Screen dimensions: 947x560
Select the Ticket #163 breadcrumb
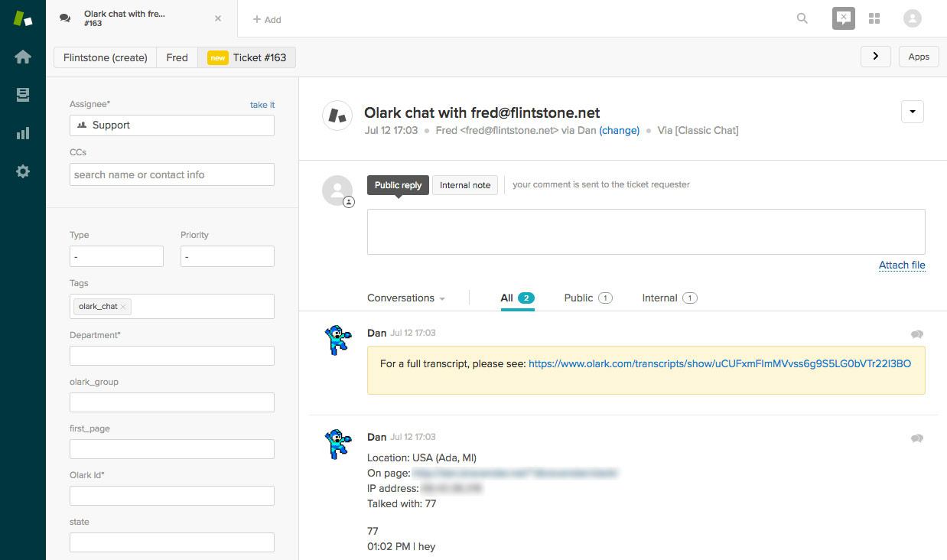coord(246,57)
